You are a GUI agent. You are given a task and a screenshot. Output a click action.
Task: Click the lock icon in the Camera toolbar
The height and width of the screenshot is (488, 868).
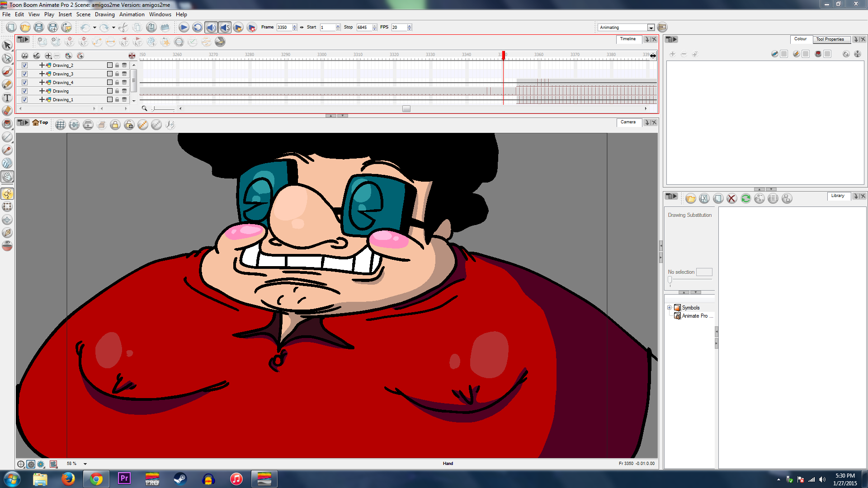coord(115,125)
